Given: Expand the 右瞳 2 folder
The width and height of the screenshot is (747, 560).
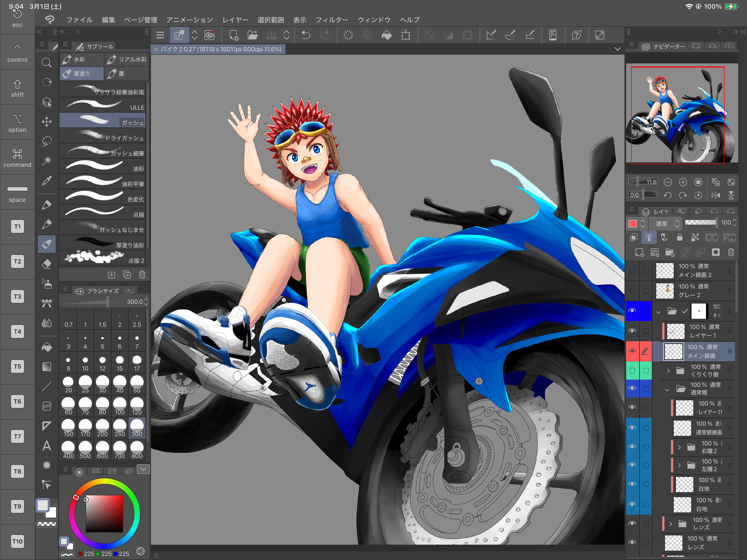Looking at the screenshot, I should pyautogui.click(x=679, y=447).
